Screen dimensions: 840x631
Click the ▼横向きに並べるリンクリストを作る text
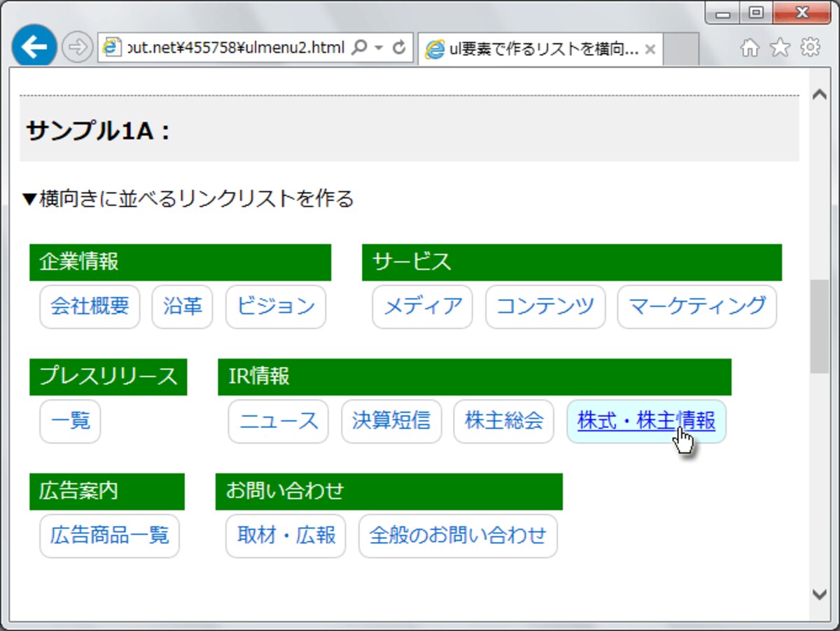coord(188,199)
